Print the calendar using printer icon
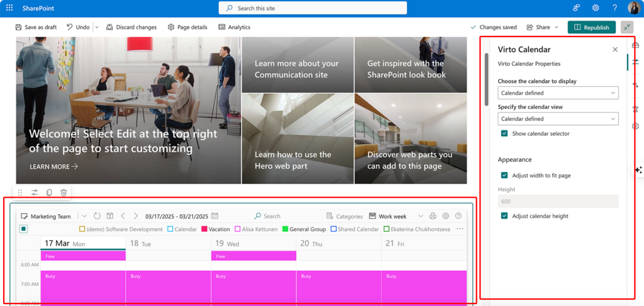The height and width of the screenshot is (306, 644). point(433,216)
